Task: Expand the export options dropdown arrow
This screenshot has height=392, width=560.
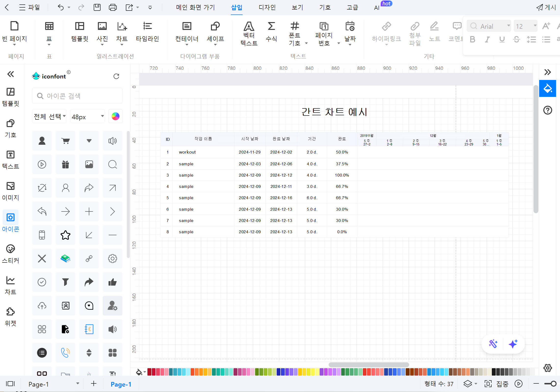Action: point(138,7)
